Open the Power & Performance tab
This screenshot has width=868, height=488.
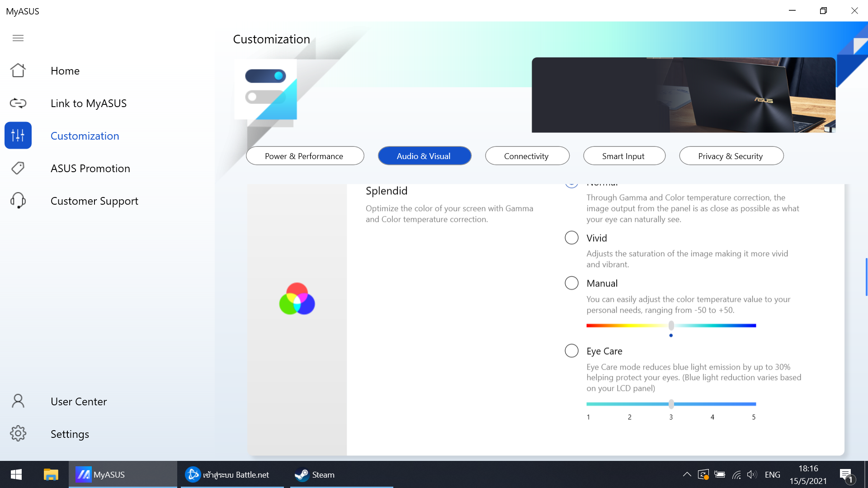coord(305,156)
